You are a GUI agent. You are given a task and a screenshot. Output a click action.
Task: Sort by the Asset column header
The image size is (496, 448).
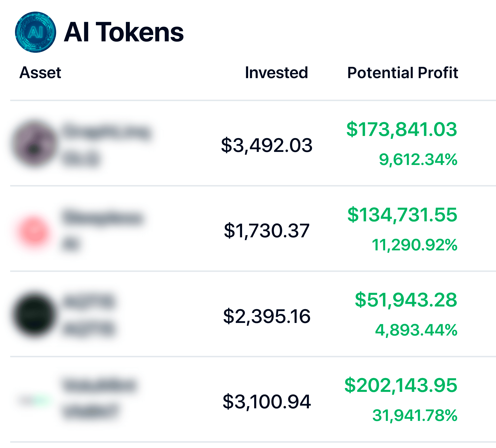click(40, 73)
